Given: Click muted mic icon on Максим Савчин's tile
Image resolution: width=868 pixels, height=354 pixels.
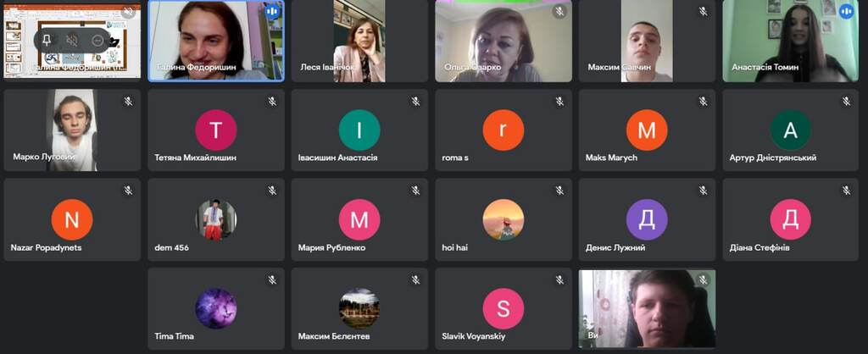Looking at the screenshot, I should click(703, 12).
